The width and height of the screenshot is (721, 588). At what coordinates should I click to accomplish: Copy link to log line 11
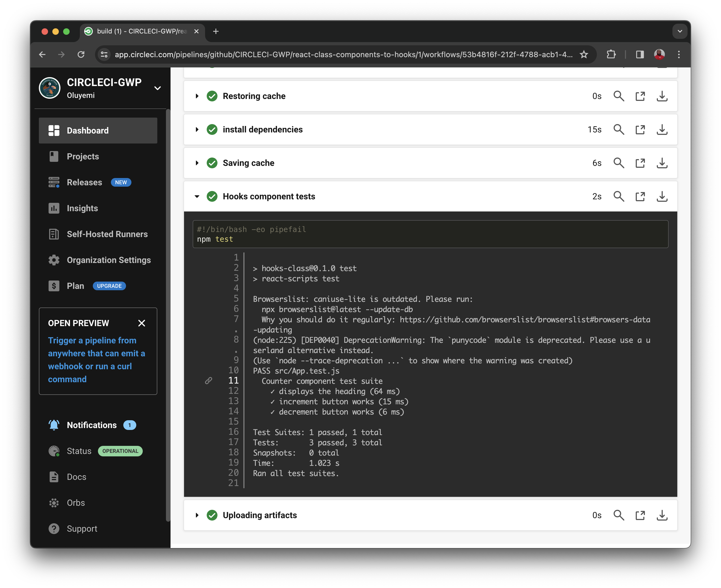pos(209,380)
